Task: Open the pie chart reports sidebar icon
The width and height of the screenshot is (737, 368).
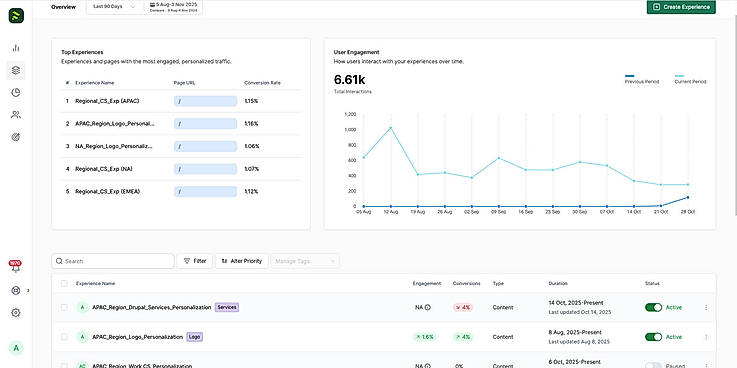Action: click(16, 92)
